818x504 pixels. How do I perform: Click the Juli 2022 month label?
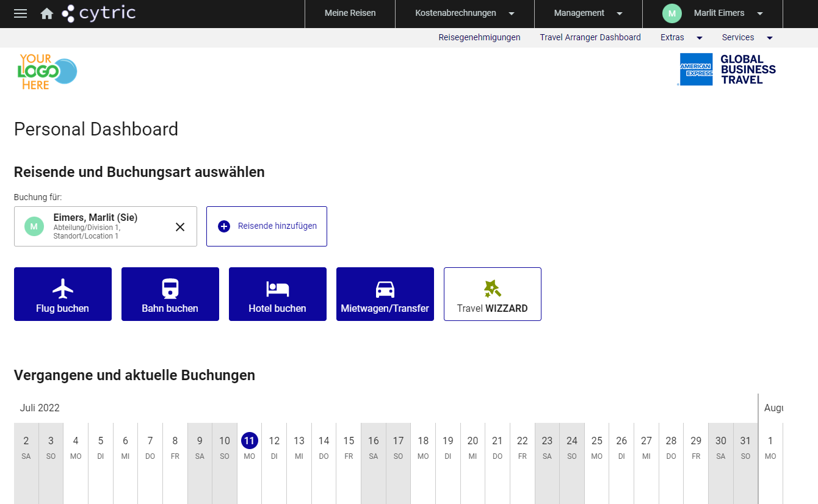[x=40, y=408]
